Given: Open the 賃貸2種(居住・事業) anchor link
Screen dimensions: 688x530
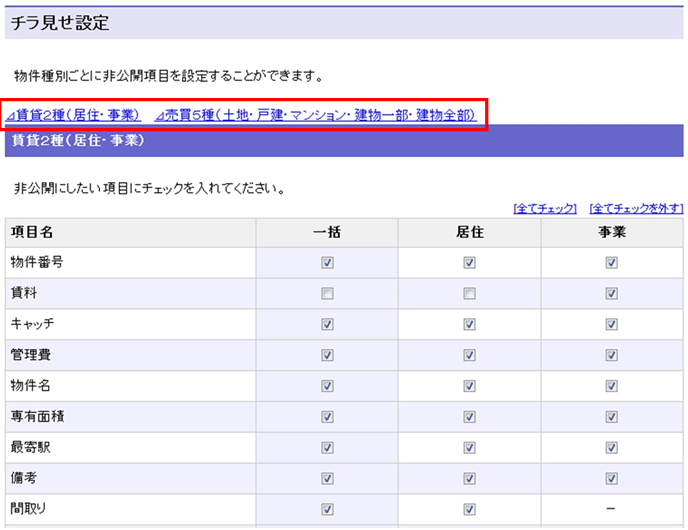Looking at the screenshot, I should (x=73, y=115).
